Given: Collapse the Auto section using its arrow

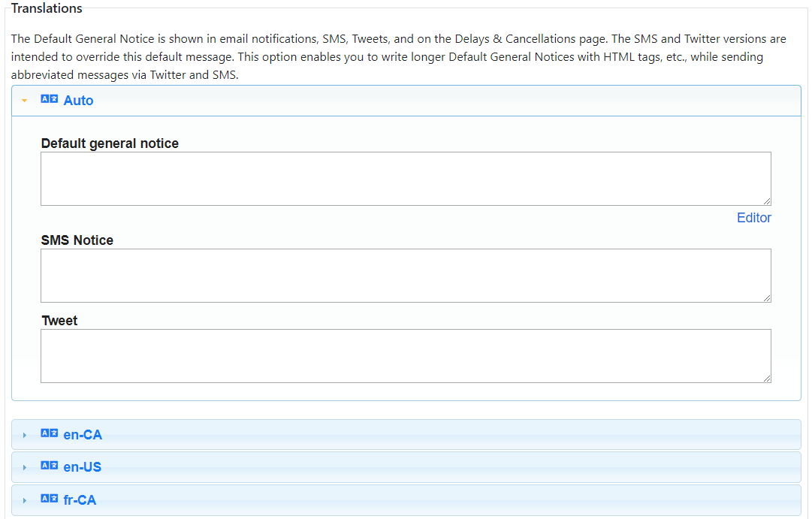Looking at the screenshot, I should (25, 101).
